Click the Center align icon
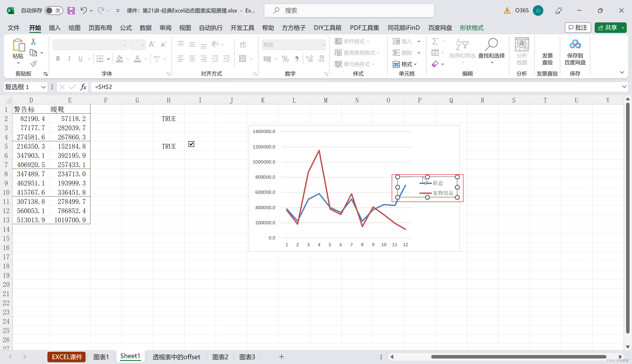This screenshot has width=632, height=364. pyautogui.click(x=192, y=59)
